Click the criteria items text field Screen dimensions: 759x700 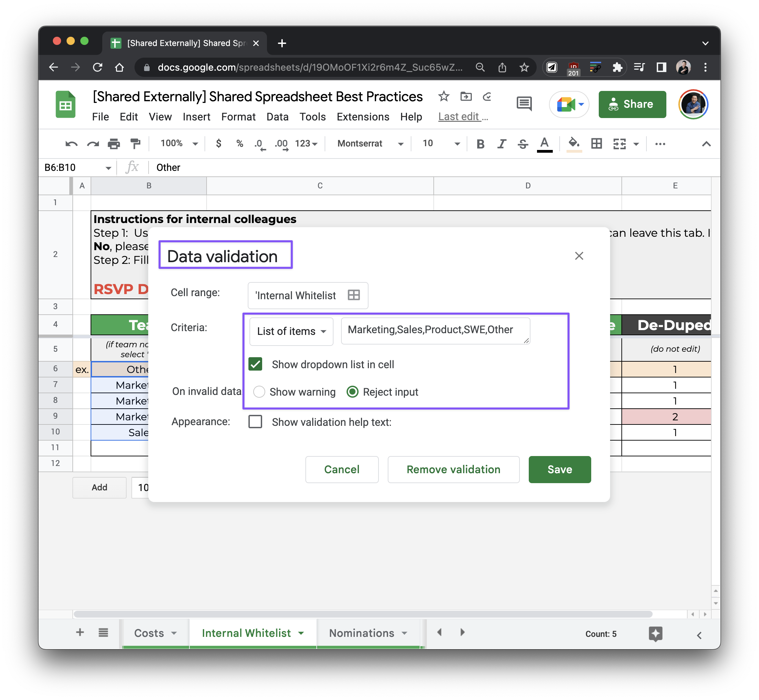(x=435, y=330)
